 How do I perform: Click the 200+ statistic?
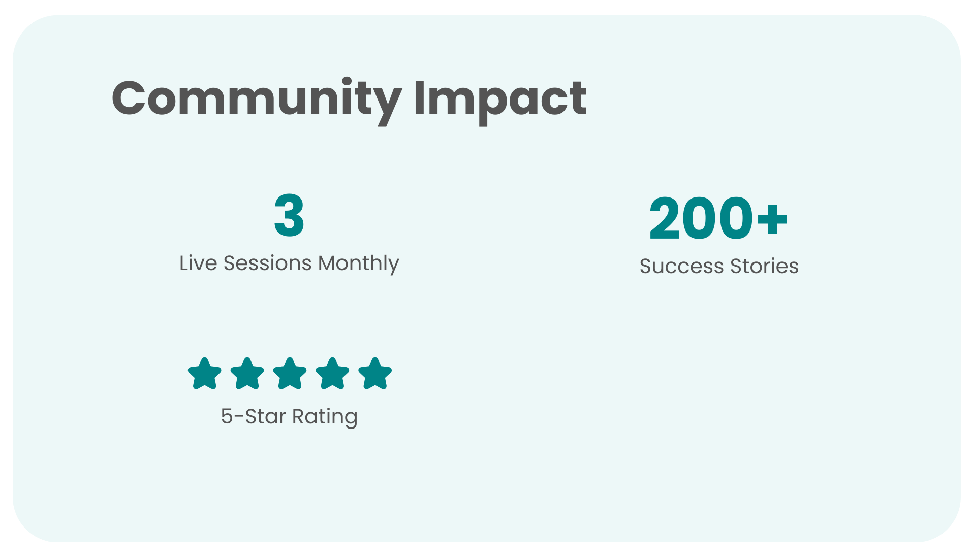(x=718, y=218)
